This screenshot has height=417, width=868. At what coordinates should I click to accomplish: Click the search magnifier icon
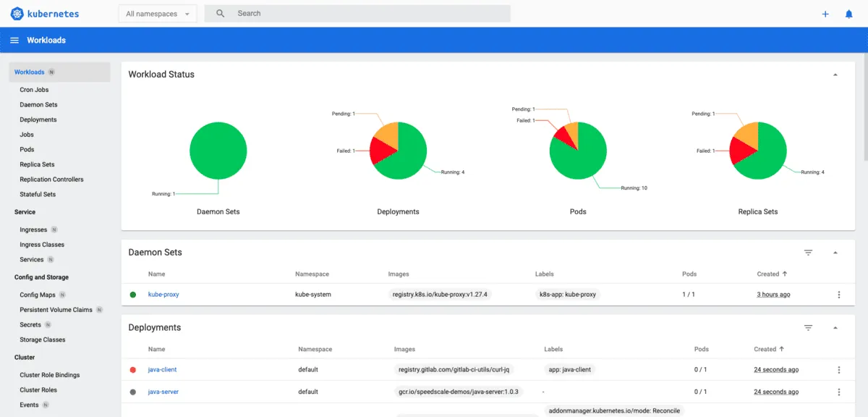[221, 13]
